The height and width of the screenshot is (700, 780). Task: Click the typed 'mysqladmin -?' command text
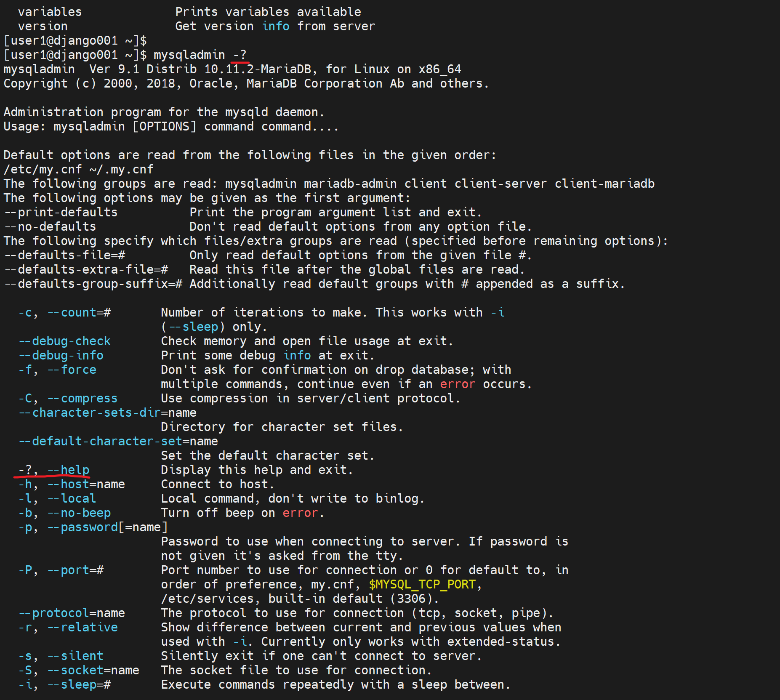[x=200, y=55]
